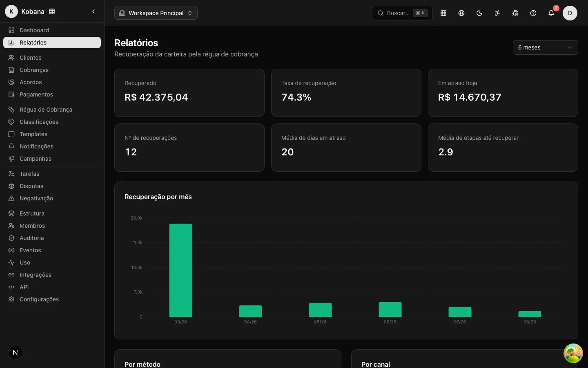Click the Em atraso hoje card
This screenshot has height=368, width=588.
coord(503,93)
